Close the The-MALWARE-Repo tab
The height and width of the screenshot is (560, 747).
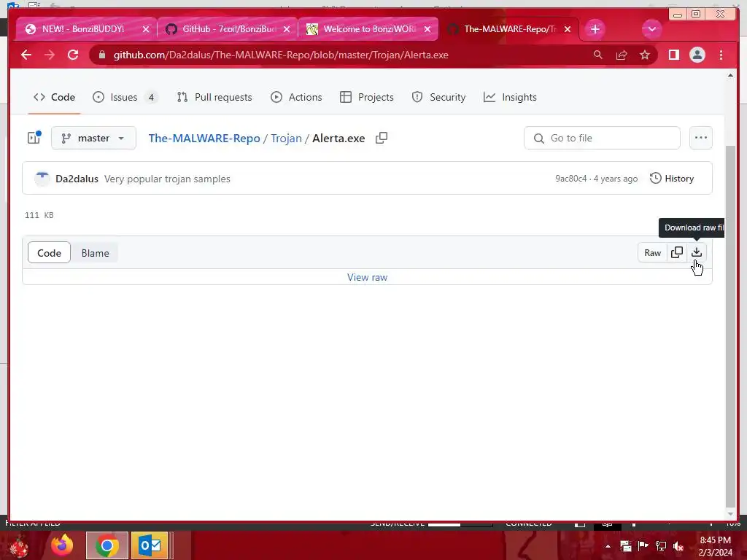point(568,29)
